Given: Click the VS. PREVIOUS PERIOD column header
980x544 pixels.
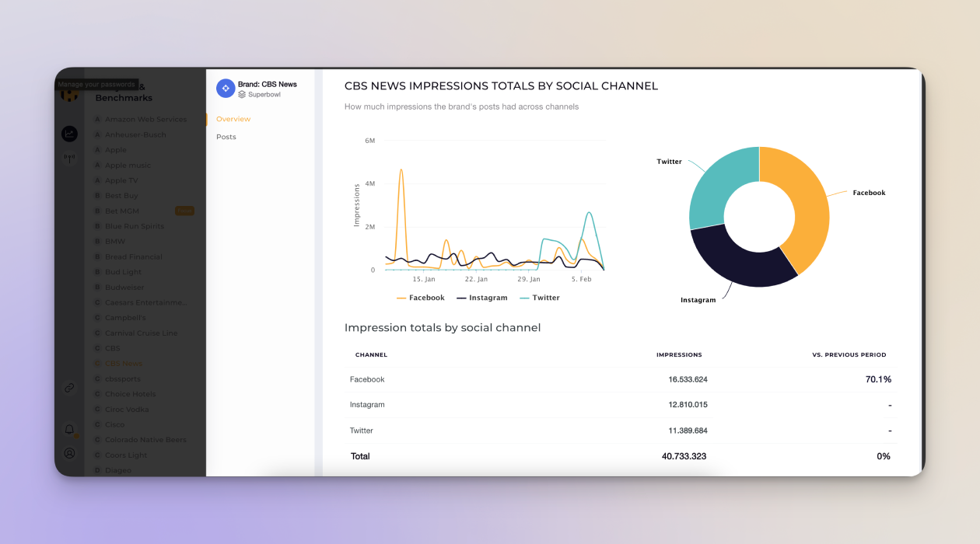Looking at the screenshot, I should tap(849, 355).
